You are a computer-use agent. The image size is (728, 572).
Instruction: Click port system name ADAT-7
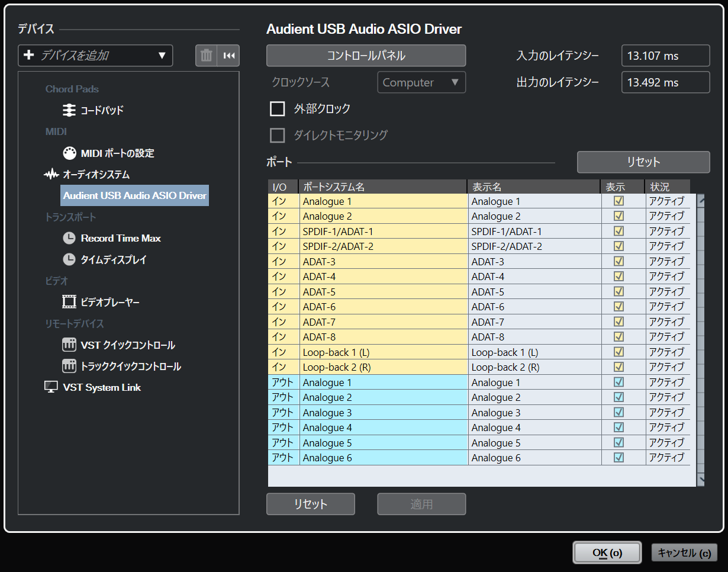coord(384,322)
